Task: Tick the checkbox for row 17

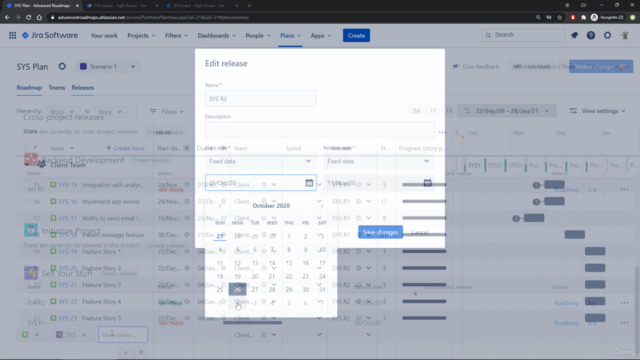Action: point(27,218)
